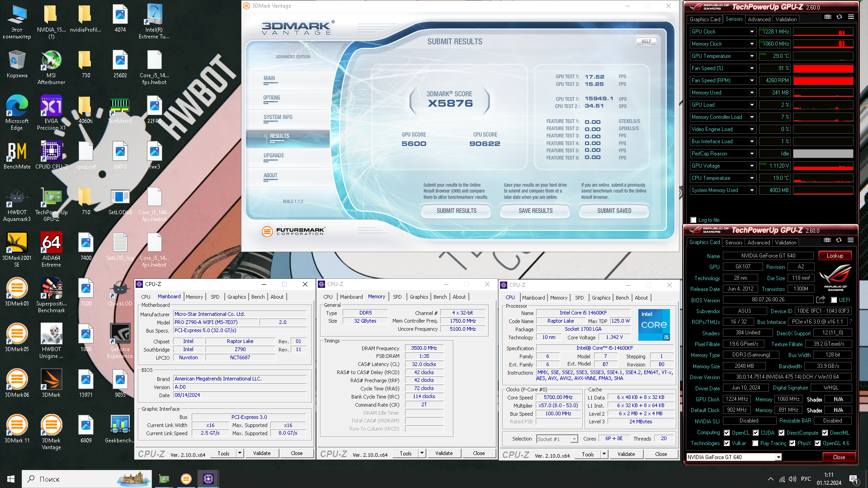Open Intel Extreme Tuning desktop icon
Viewport: 868px width, 488px height.
coord(154,22)
